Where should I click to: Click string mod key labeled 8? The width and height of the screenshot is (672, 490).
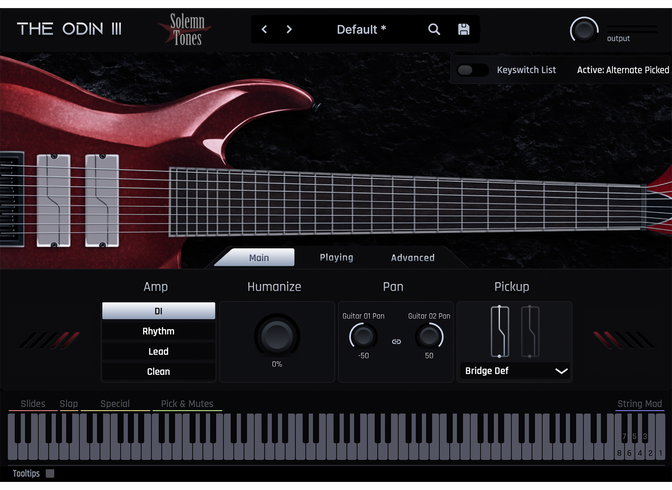tap(619, 453)
